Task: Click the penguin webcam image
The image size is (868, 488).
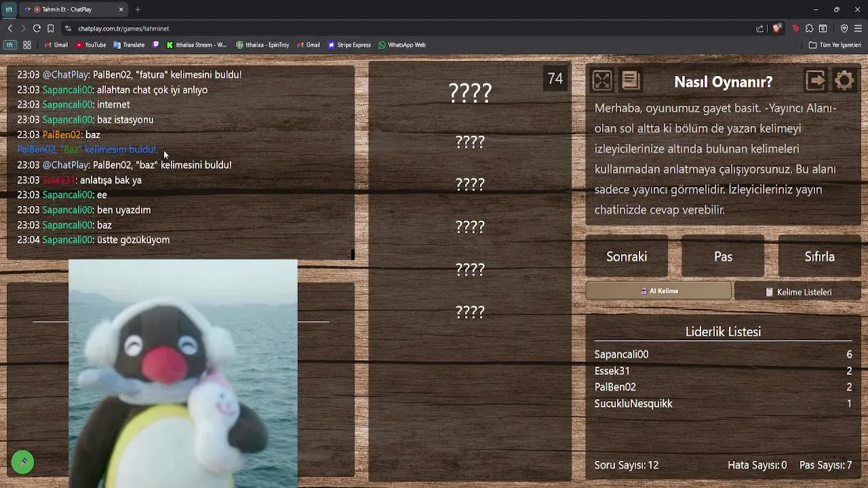Action: coord(183,373)
